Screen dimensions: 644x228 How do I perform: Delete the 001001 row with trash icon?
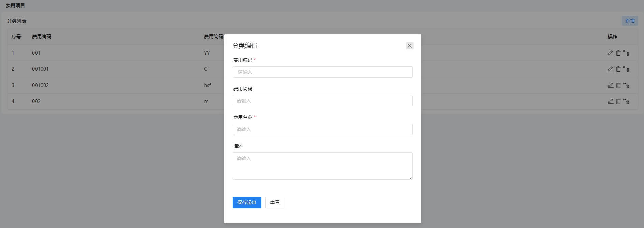coord(618,69)
